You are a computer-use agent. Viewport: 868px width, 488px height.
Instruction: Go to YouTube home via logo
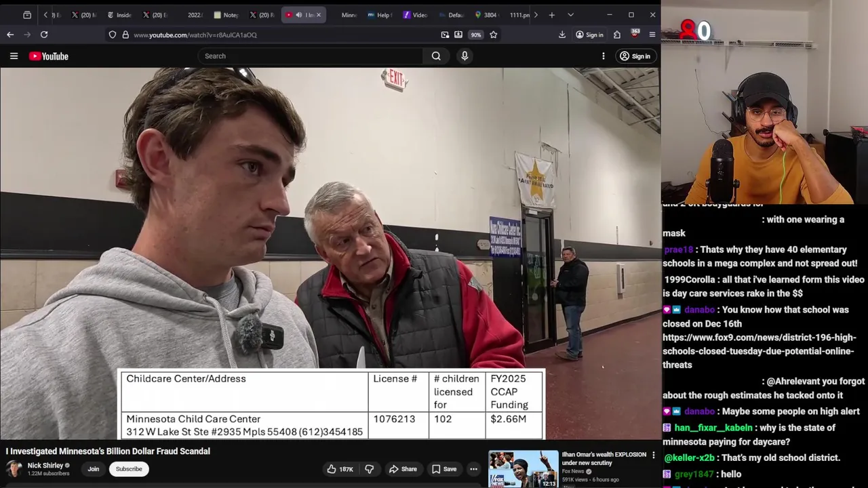[x=49, y=56]
